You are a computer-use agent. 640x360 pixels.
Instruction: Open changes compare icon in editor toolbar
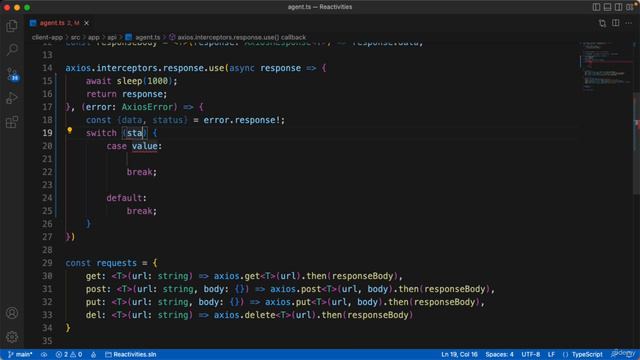[x=602, y=23]
